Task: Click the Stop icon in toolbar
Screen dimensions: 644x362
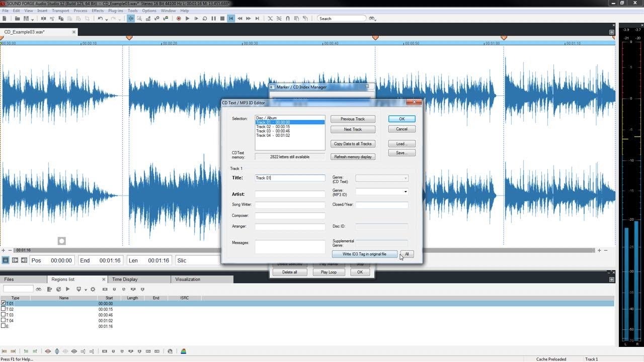Action: click(222, 19)
